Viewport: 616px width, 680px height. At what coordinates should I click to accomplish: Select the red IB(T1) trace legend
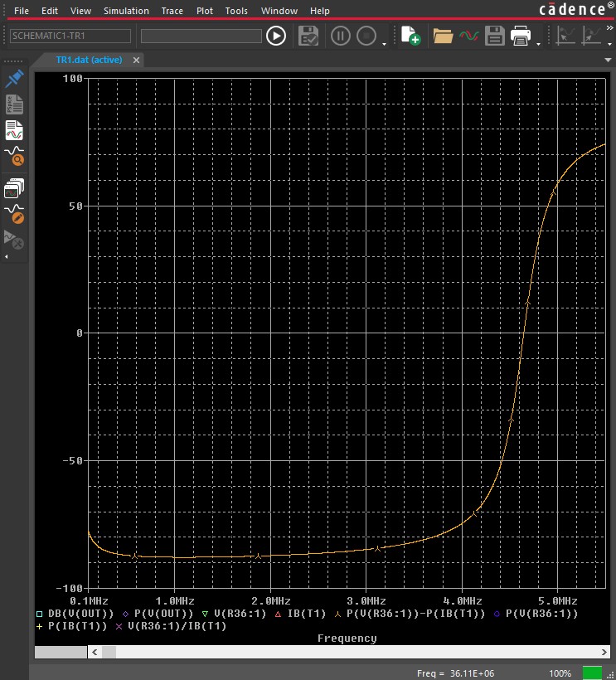[300, 614]
